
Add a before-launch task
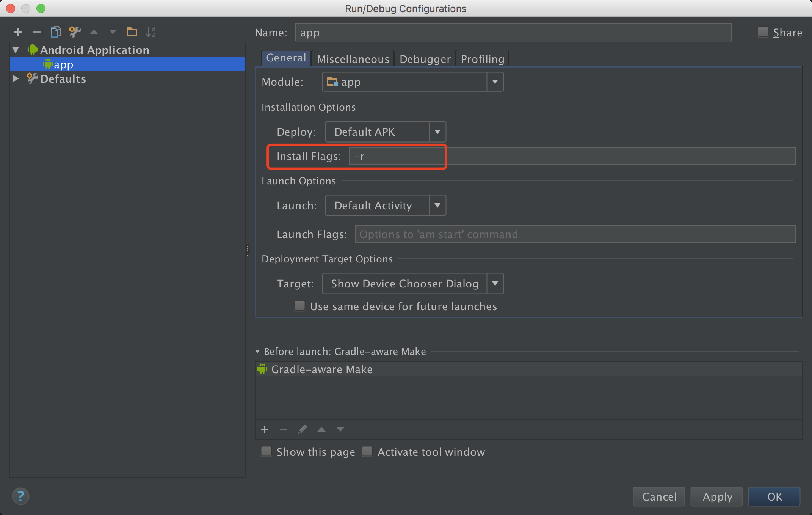[265, 429]
